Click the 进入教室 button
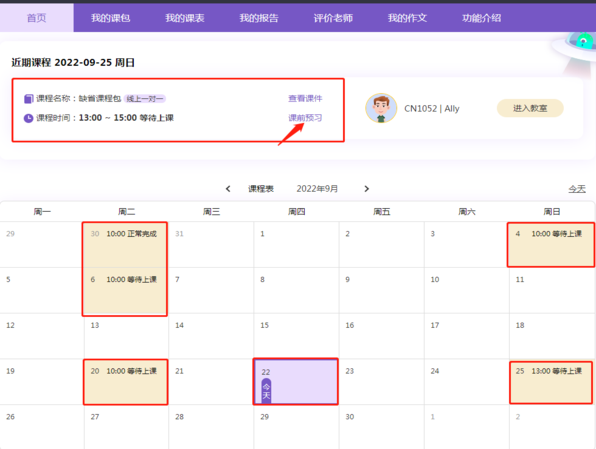Image resolution: width=596 pixels, height=449 pixels. pos(530,108)
